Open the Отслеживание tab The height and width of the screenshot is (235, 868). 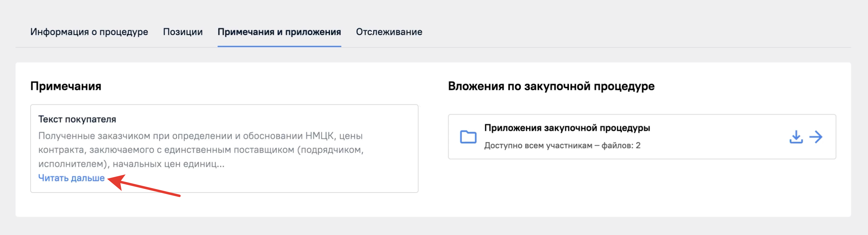click(389, 32)
